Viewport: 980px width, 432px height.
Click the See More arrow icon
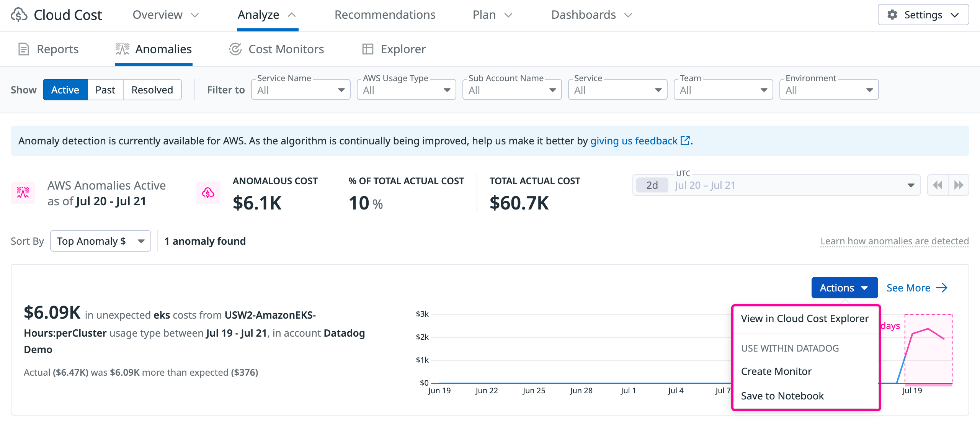(942, 288)
